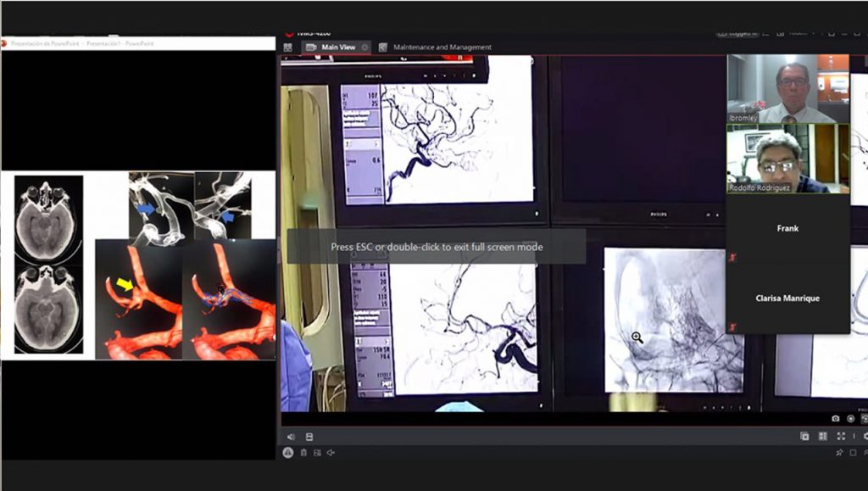Toggle full screen with the expand arrows icon
Screen dimensions: 868x491
click(841, 437)
